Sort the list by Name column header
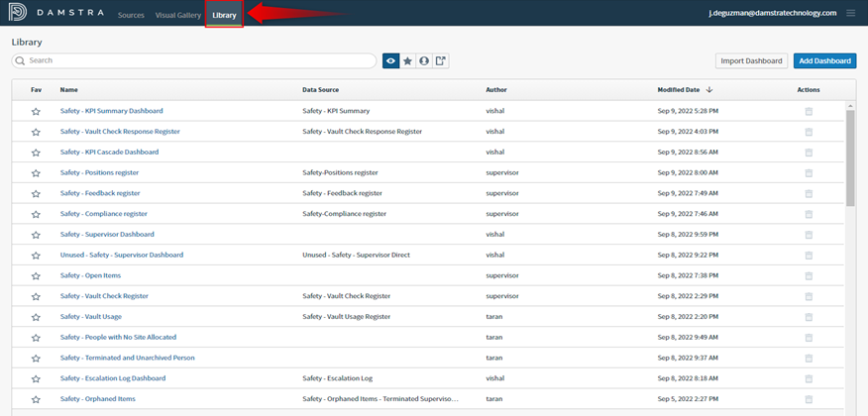The height and width of the screenshot is (416, 868). pyautogui.click(x=68, y=90)
